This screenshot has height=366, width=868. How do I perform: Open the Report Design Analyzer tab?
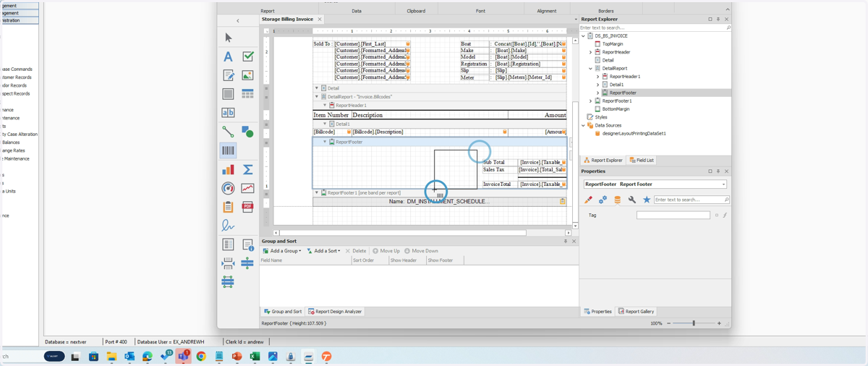[335, 312]
